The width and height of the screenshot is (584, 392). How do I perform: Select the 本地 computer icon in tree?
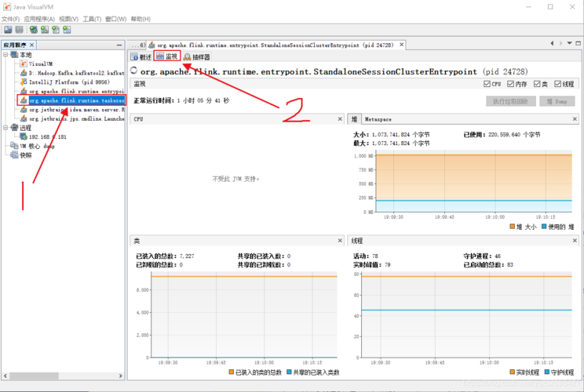15,55
